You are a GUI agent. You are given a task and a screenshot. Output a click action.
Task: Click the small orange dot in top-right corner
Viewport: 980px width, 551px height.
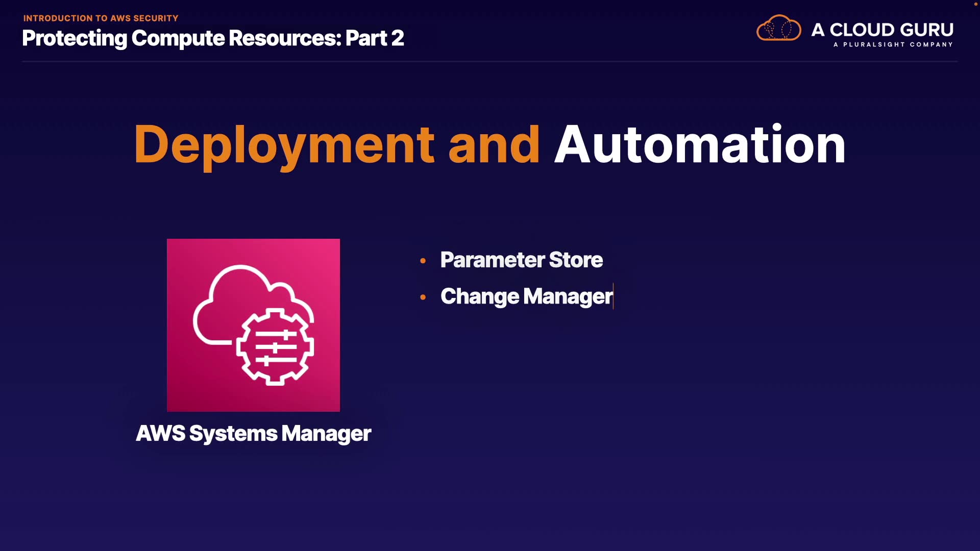(975, 4)
